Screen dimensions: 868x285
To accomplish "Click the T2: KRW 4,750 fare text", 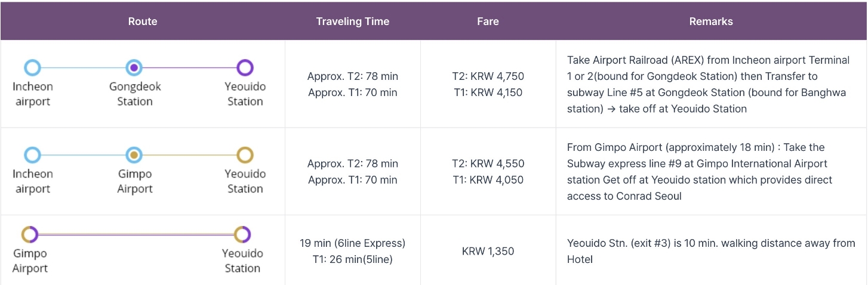I will 488,76.
